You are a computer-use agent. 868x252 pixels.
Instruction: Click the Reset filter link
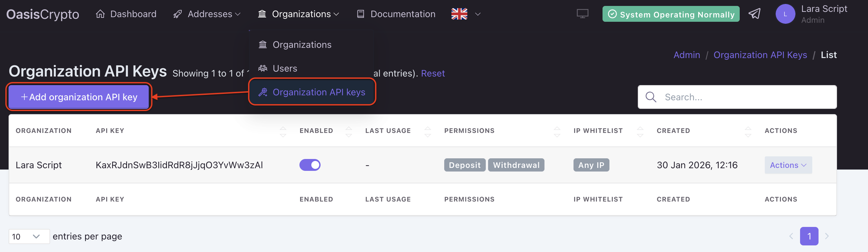[x=433, y=73]
